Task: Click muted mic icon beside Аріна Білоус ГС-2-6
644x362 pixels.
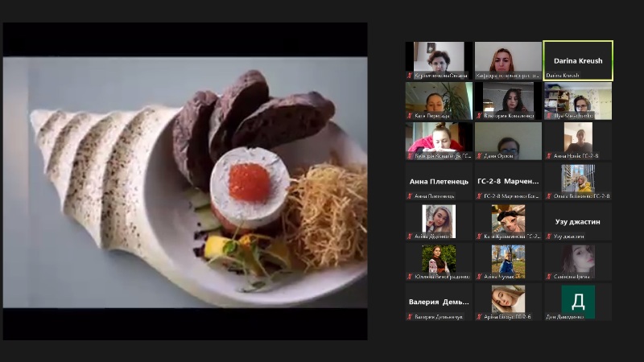Action: (x=479, y=317)
